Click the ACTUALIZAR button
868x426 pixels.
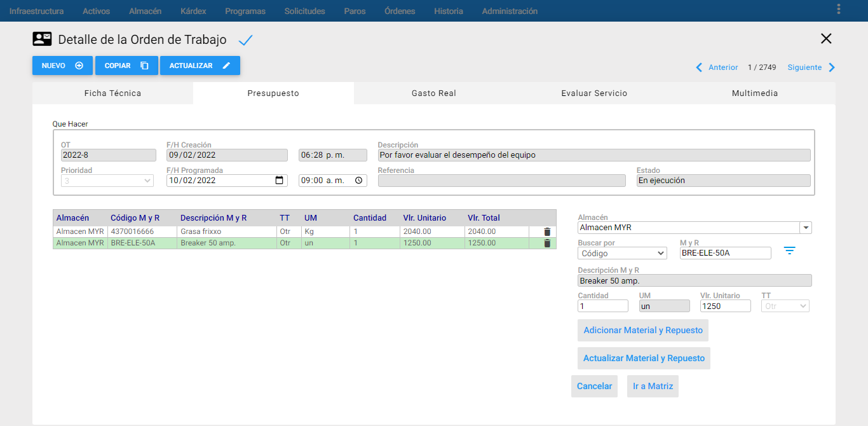[200, 65]
